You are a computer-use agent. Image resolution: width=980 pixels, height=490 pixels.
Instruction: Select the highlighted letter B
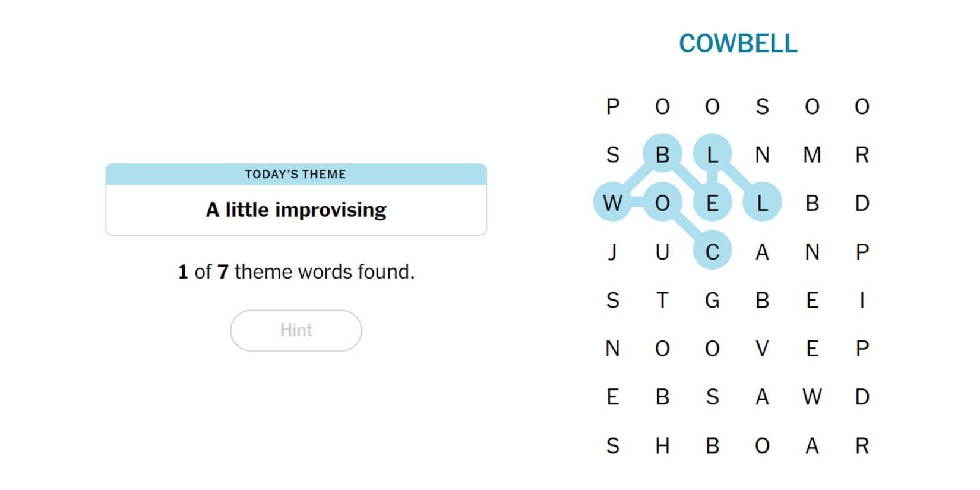click(x=662, y=155)
